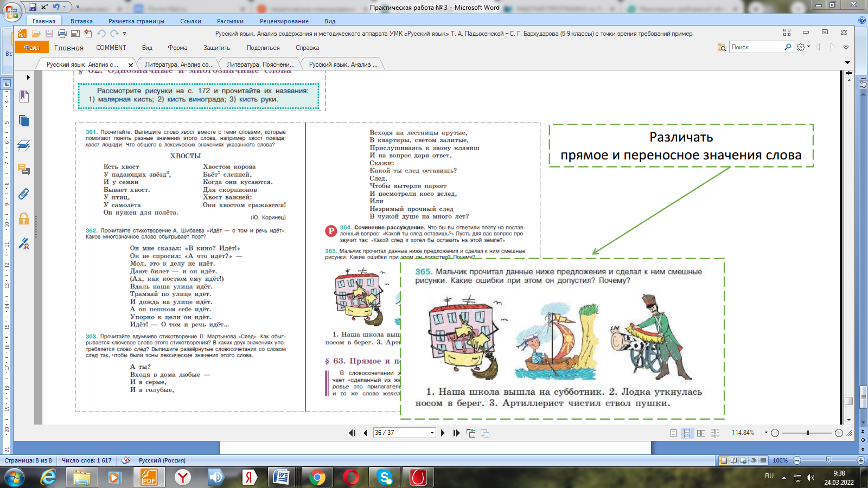Click the full screen icon in PDF titlebar
Screen dimensions: 868x488
787,33
